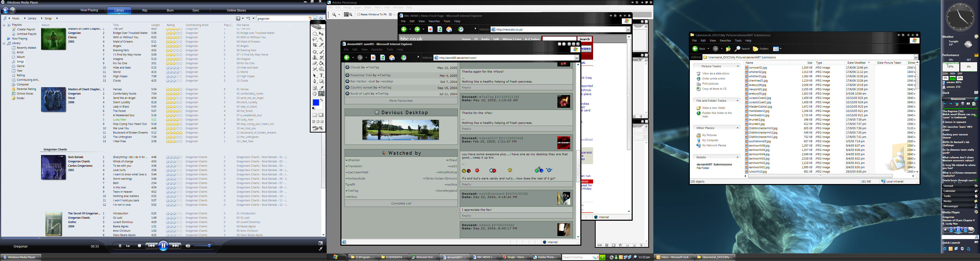The width and height of the screenshot is (980, 261).
Task: Select the Elliptical Marquee tool in Photoshop
Action: [x=315, y=34]
